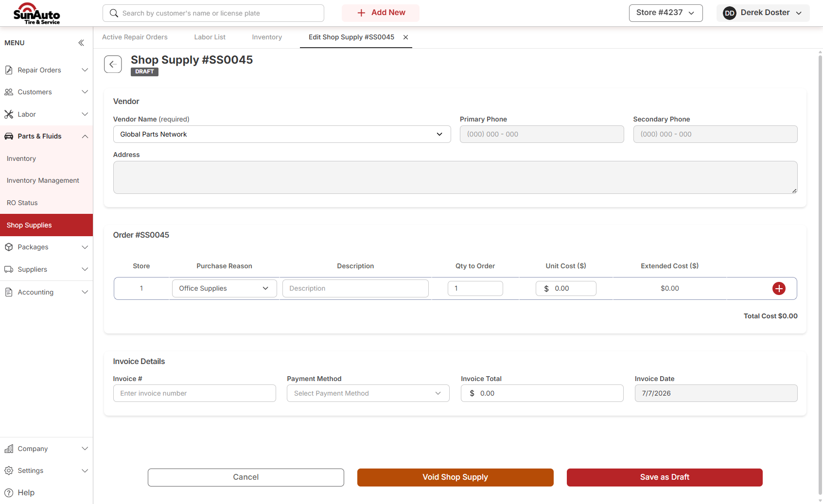
Task: Click the Parts & Fluids car icon
Action: (x=9, y=136)
